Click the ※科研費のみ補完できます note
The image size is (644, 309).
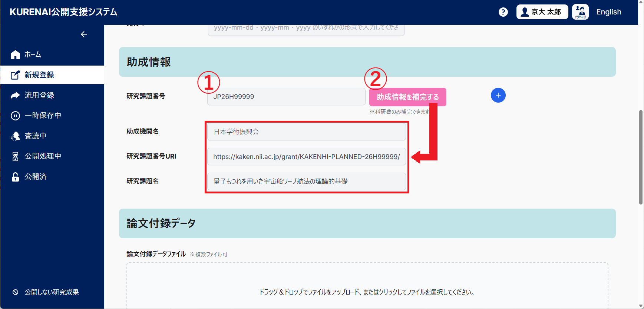[399, 112]
